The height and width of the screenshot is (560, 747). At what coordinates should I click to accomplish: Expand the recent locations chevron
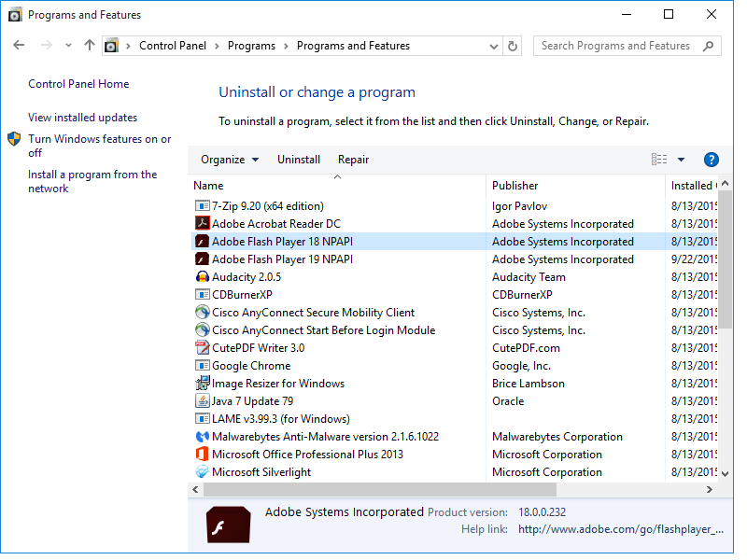click(x=68, y=46)
